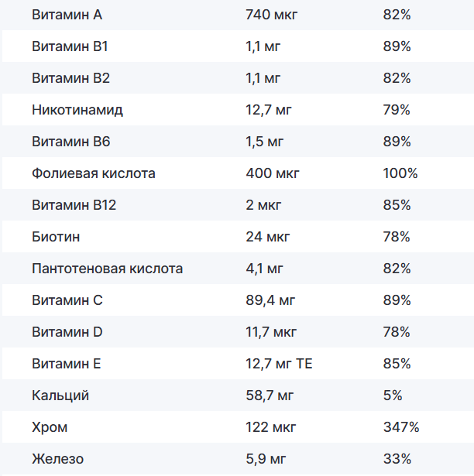The width and height of the screenshot is (474, 476).
Task: Click the Пантотеновая кислота label
Action: pyautogui.click(x=108, y=269)
